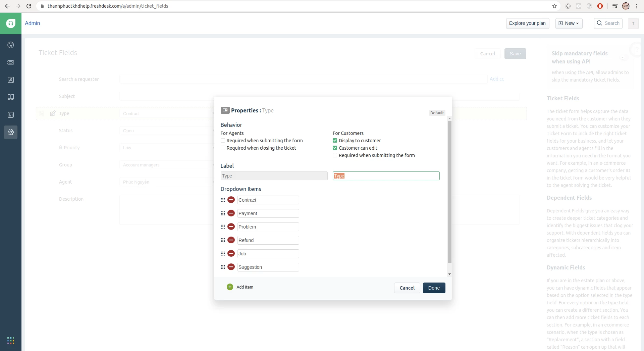Click the Suggestion dropdown item field
The height and width of the screenshot is (351, 644).
pyautogui.click(x=268, y=267)
